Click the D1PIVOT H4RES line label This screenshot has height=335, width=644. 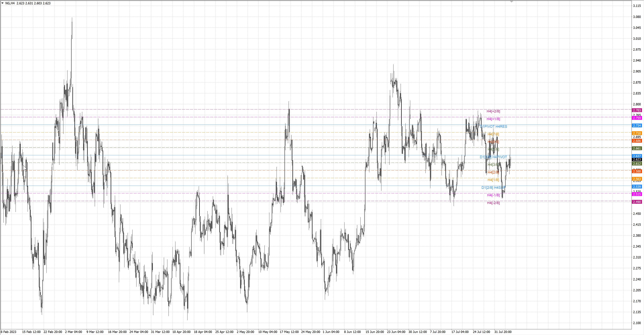pos(494,127)
